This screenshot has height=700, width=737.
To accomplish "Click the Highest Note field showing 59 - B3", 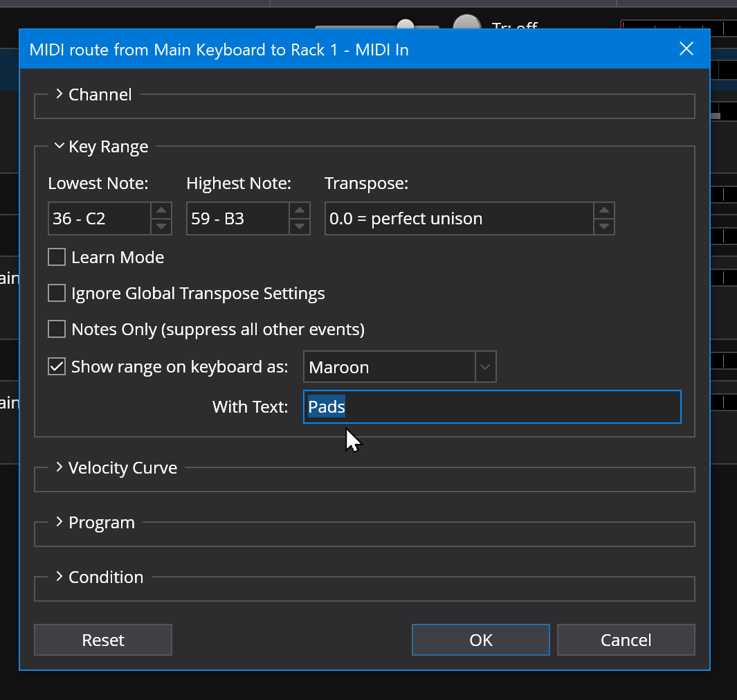I will point(237,218).
